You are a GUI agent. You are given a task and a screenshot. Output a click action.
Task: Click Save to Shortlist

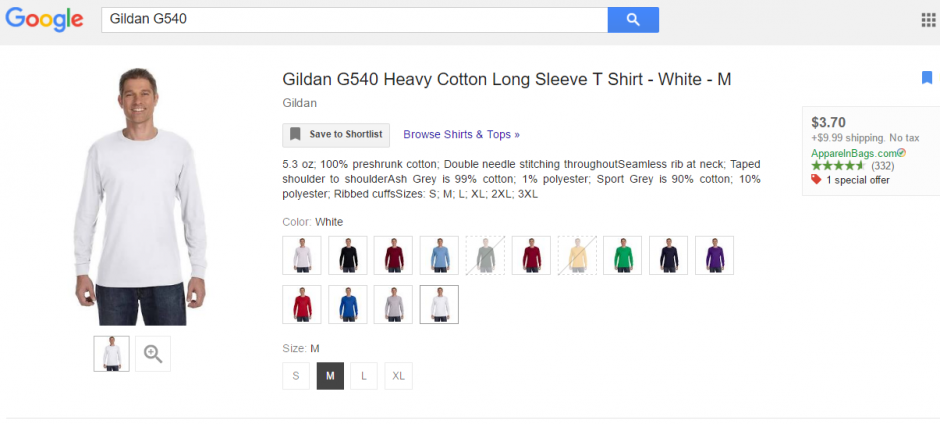click(337, 134)
